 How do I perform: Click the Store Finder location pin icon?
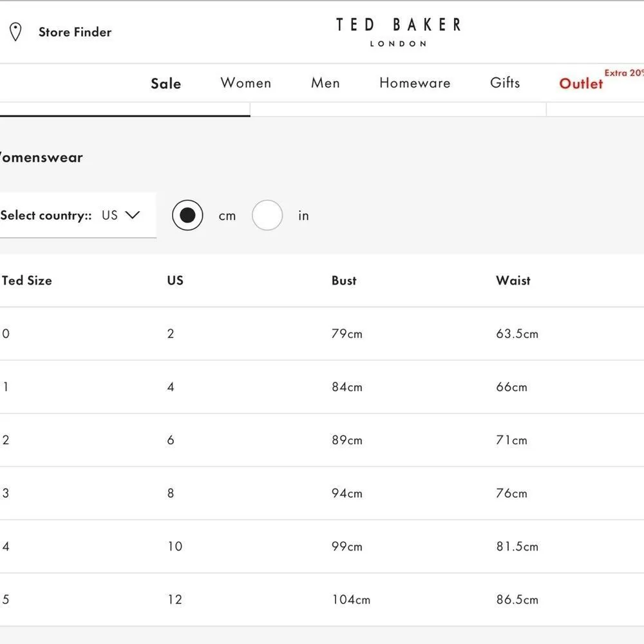pyautogui.click(x=15, y=32)
